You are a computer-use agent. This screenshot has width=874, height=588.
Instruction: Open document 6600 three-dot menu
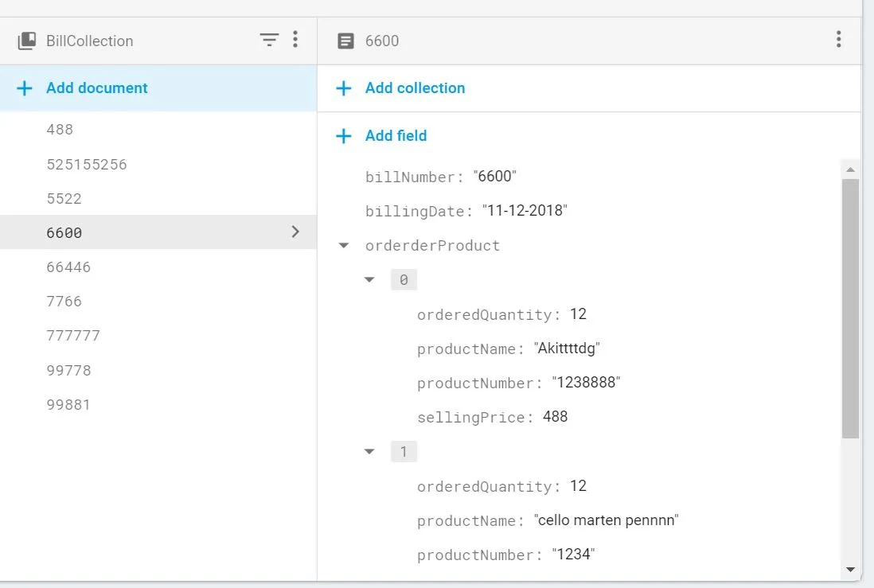tap(838, 40)
